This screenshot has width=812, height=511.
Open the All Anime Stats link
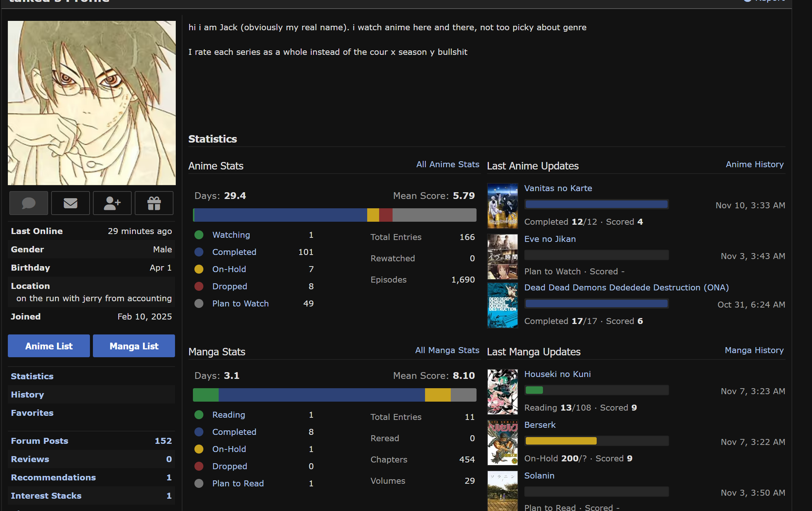(447, 164)
